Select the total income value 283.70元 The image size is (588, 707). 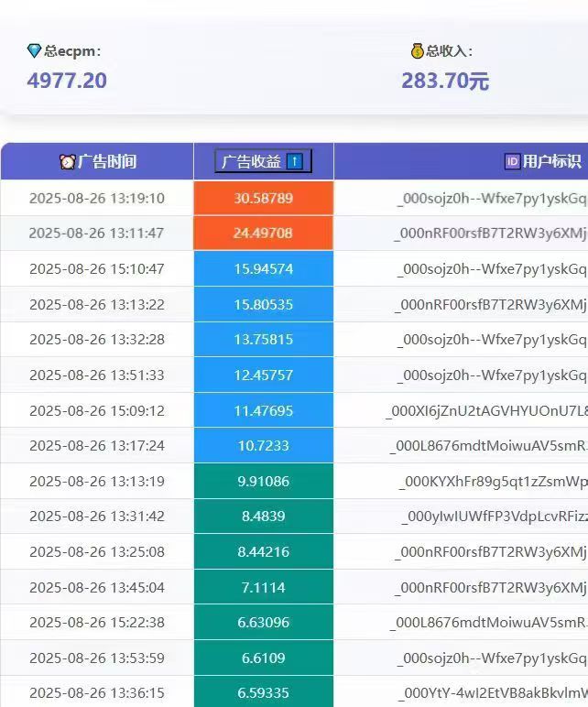(445, 82)
